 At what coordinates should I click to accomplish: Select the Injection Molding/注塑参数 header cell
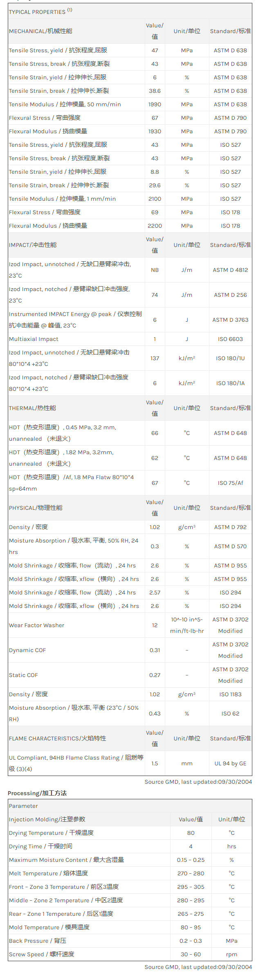point(47,819)
